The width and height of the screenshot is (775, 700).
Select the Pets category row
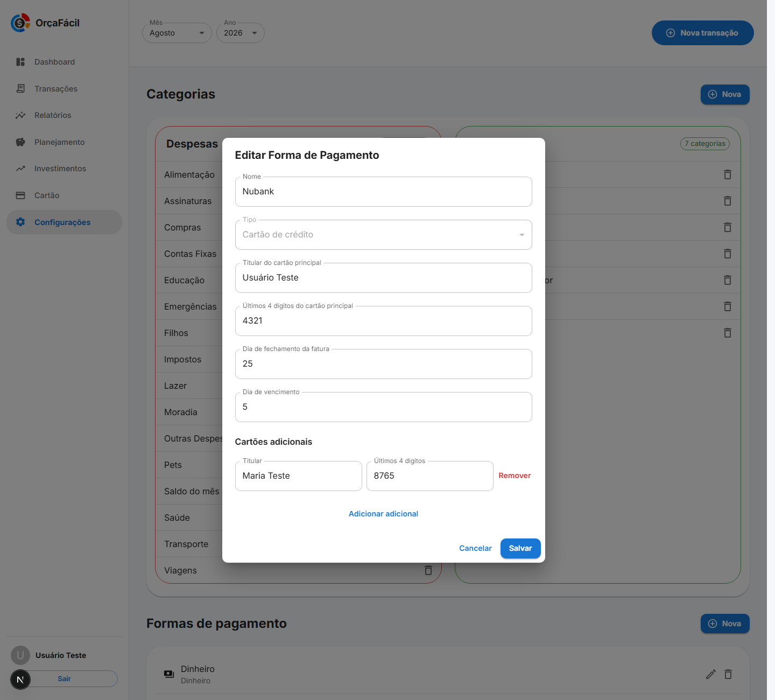[x=189, y=465]
